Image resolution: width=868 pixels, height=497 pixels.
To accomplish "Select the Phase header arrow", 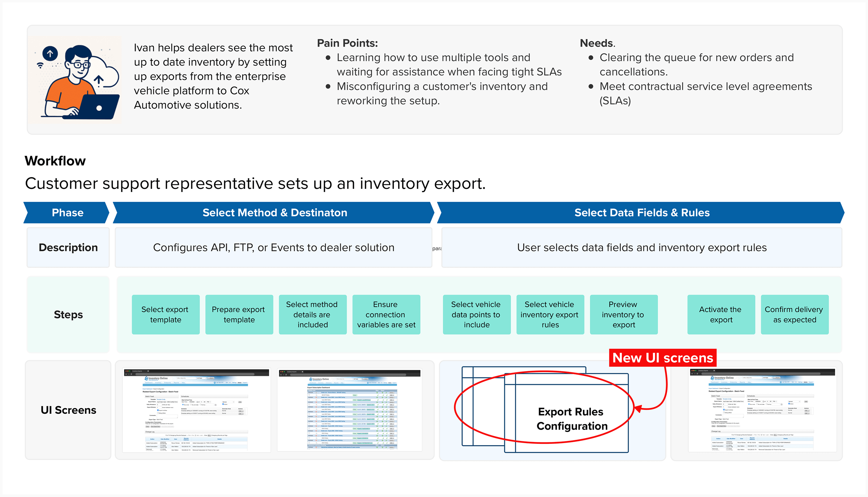I will coord(67,213).
